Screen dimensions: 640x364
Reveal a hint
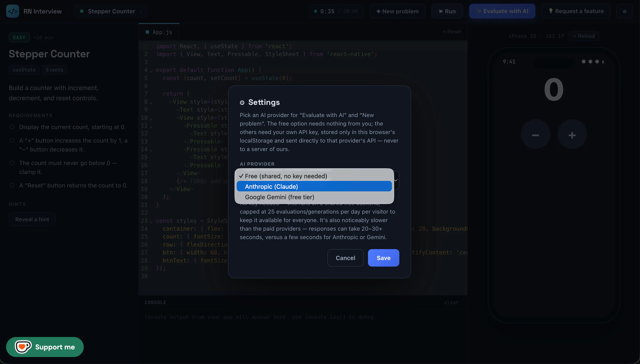coord(32,219)
